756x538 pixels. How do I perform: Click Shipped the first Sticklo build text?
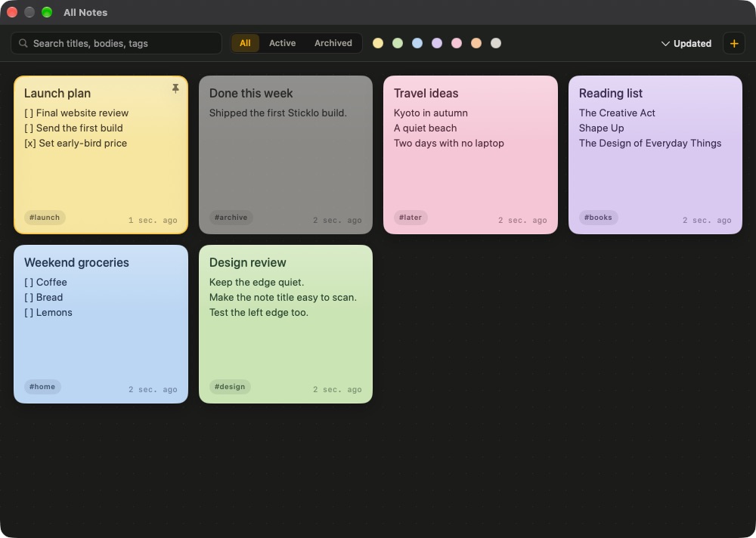coord(277,113)
